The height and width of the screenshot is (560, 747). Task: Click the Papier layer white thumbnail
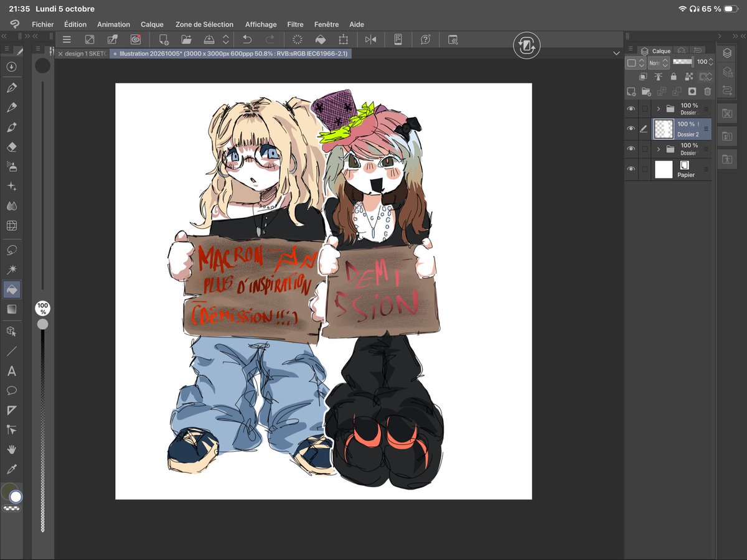point(664,169)
